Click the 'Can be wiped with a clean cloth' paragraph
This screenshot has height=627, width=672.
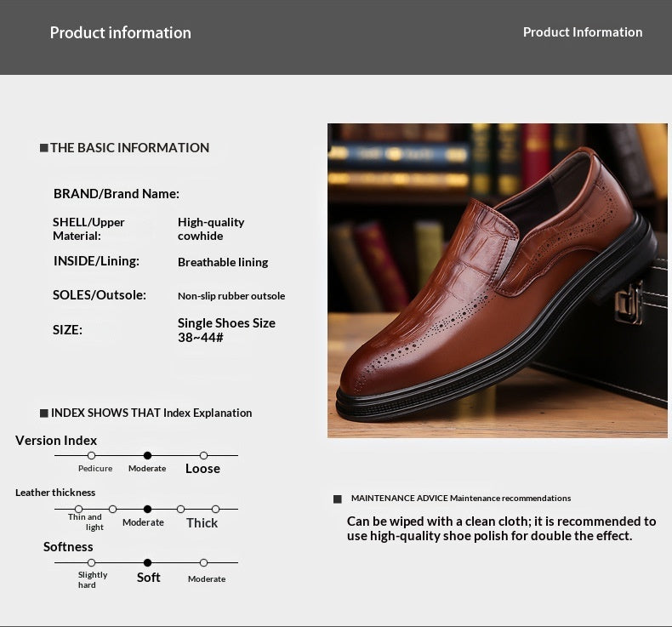click(501, 529)
